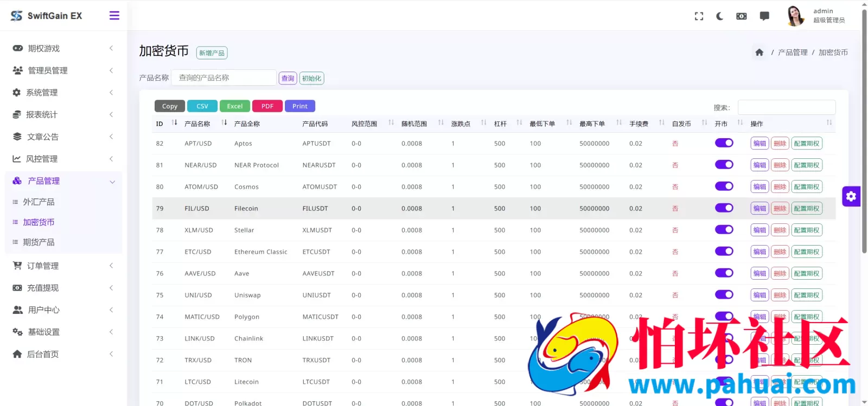Click the 管理员管理 users icon
The height and width of the screenshot is (406, 868).
[18, 70]
